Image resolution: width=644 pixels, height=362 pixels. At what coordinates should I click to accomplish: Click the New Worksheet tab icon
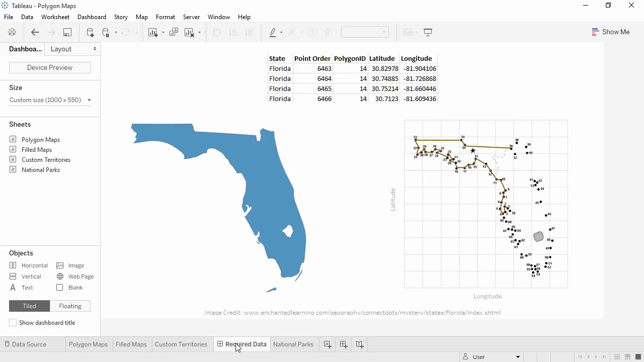(x=328, y=344)
